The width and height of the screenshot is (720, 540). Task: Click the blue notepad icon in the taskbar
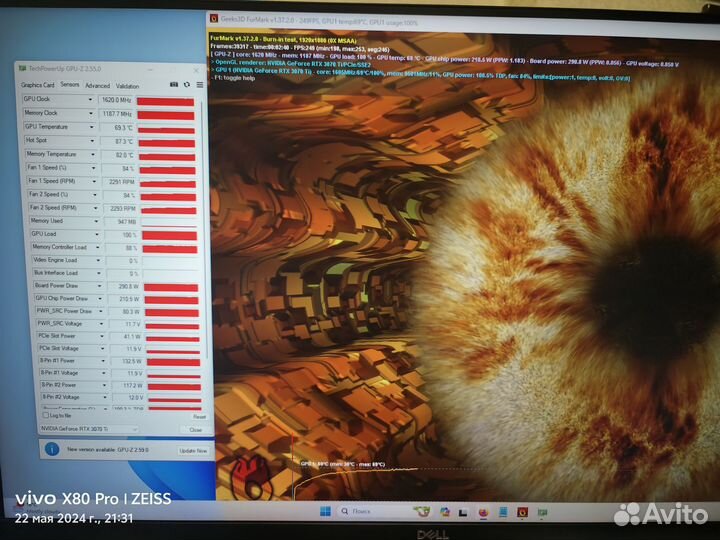pos(503,512)
